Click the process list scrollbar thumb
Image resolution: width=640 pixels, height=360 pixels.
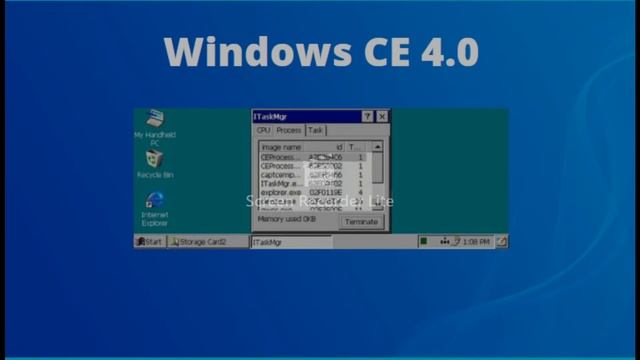(x=378, y=168)
